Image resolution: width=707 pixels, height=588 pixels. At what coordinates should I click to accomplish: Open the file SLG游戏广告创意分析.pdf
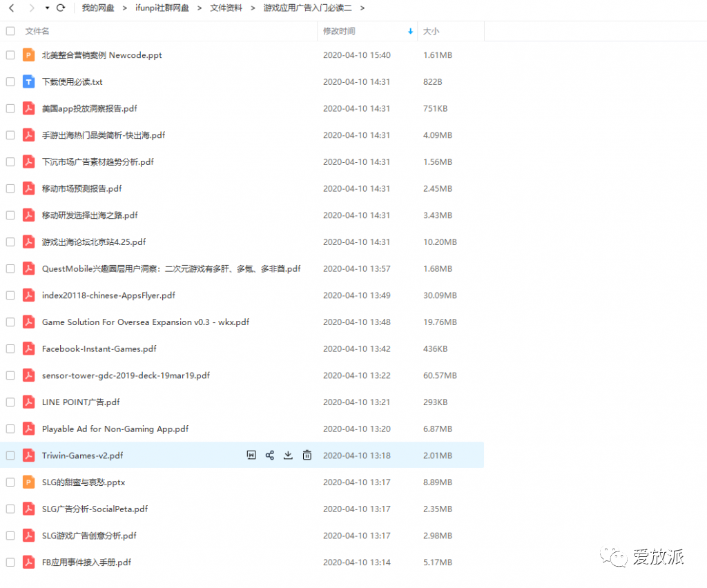click(x=89, y=536)
